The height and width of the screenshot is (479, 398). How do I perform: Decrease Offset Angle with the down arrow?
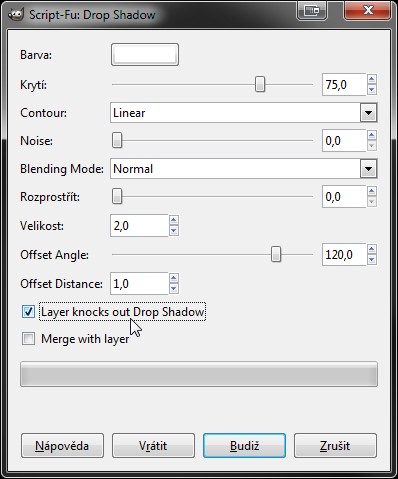[372, 260]
